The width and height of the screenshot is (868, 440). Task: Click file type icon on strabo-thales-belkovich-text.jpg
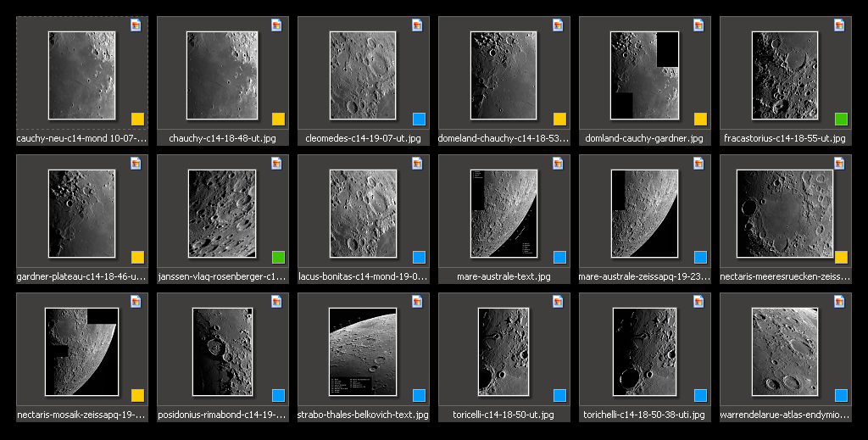click(x=417, y=301)
